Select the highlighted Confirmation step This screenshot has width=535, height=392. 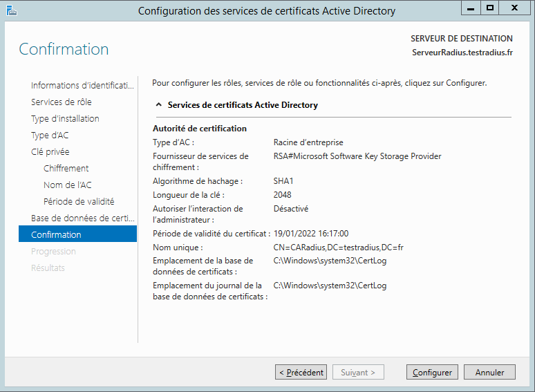(x=56, y=234)
